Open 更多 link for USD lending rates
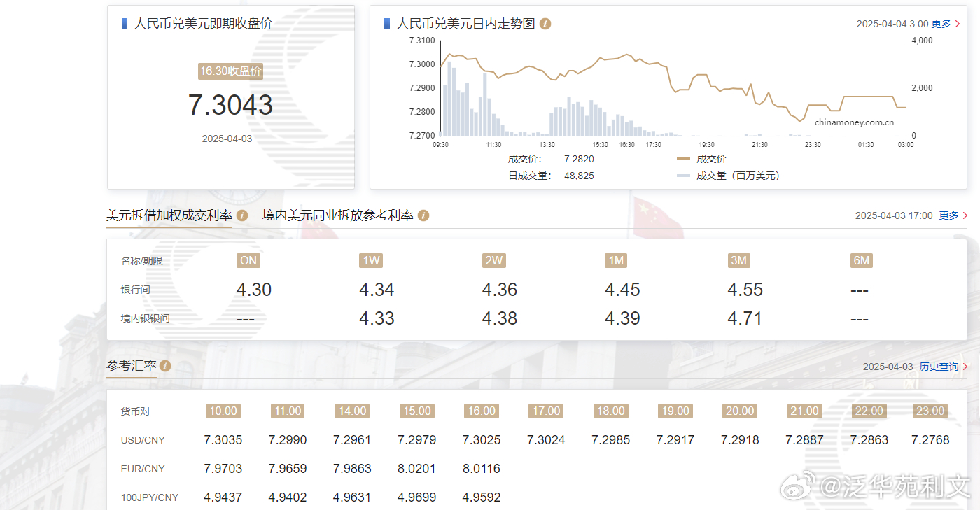This screenshot has height=510, width=980. click(948, 215)
